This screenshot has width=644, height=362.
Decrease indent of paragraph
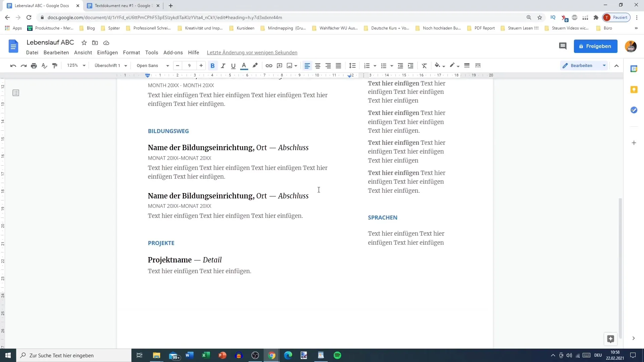[400, 66]
